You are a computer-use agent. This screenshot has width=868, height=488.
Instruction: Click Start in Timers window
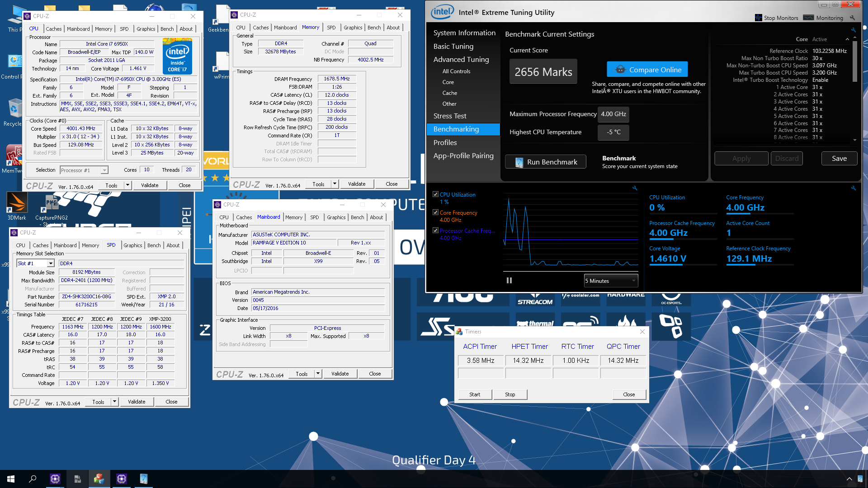point(475,394)
